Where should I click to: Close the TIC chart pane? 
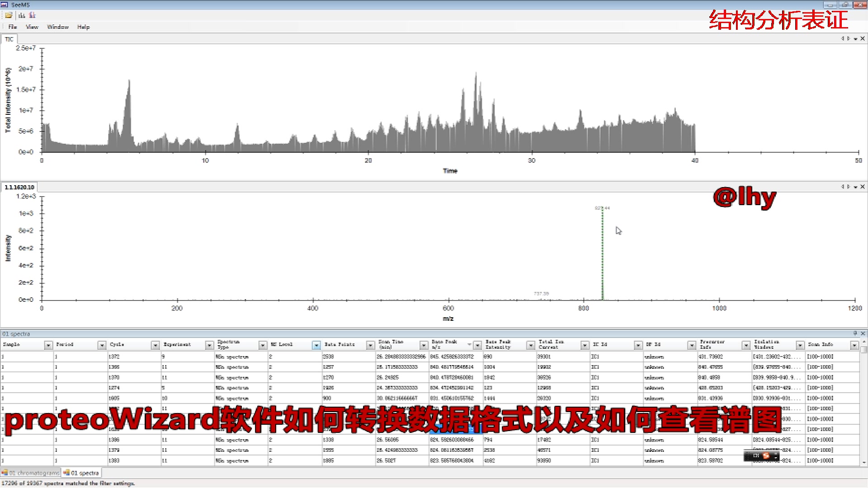click(863, 39)
